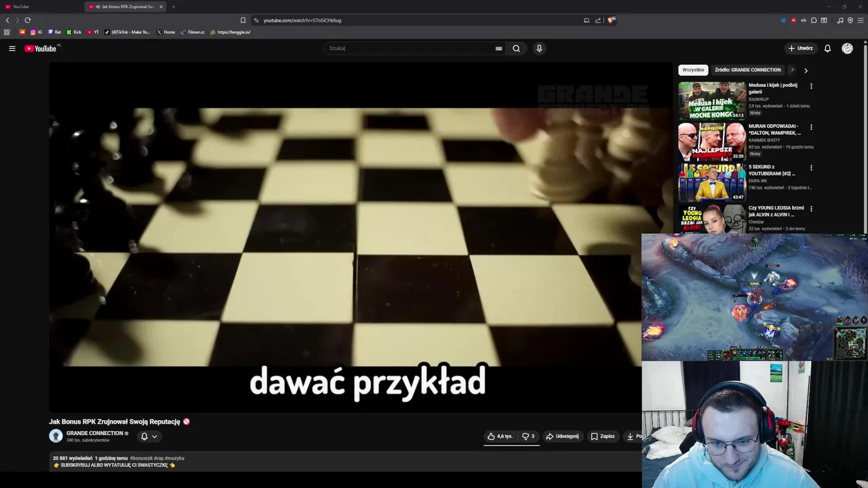Click the #muzyka hashtag

(174, 458)
